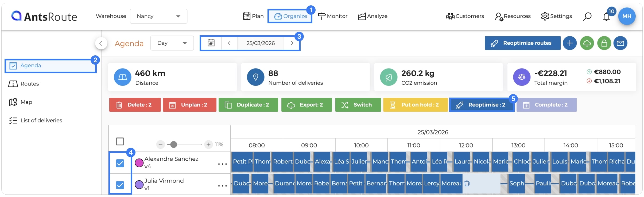644x197 pixels.
Task: Collapse the left sidebar with chevron
Action: click(101, 43)
